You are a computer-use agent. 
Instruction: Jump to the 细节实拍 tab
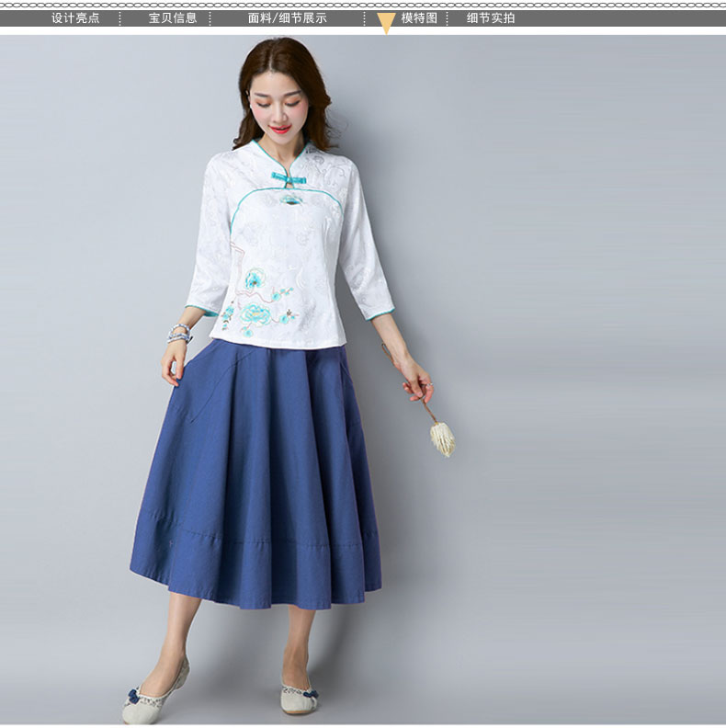pyautogui.click(x=490, y=17)
